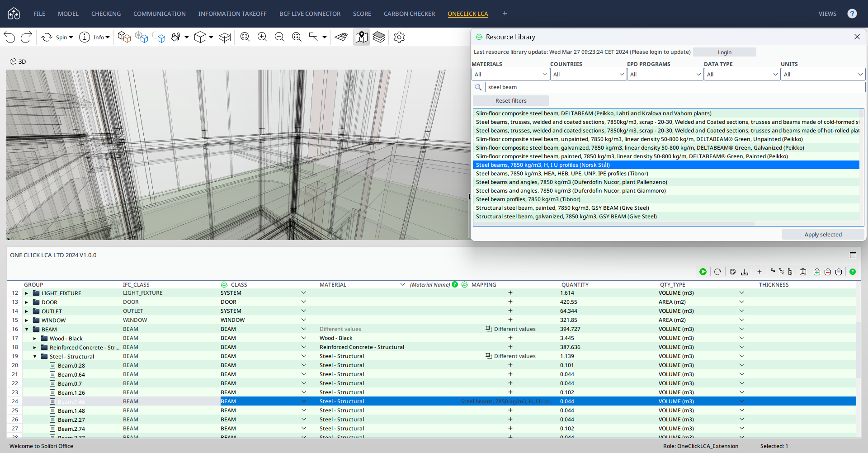This screenshot has width=868, height=453.
Task: Click the red minus basket icon
Action: 828,272
